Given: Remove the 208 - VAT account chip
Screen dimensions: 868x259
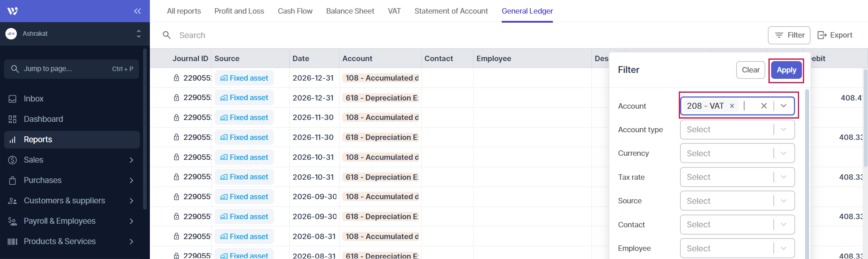Looking at the screenshot, I should [732, 106].
